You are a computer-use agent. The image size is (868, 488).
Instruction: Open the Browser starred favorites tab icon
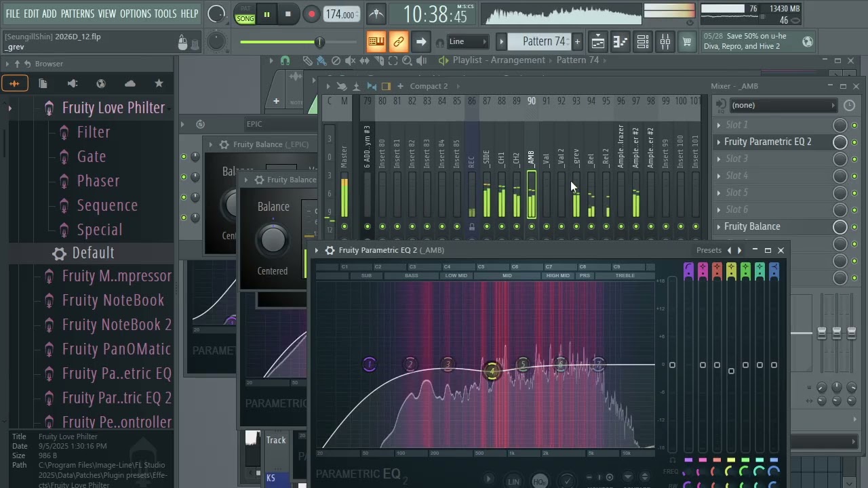159,83
